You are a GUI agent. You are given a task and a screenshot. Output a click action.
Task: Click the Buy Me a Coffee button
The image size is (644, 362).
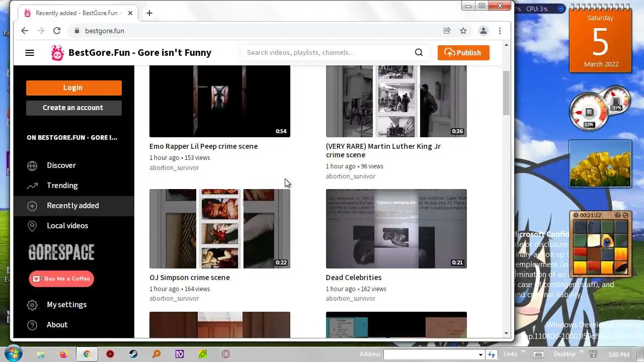(61, 279)
